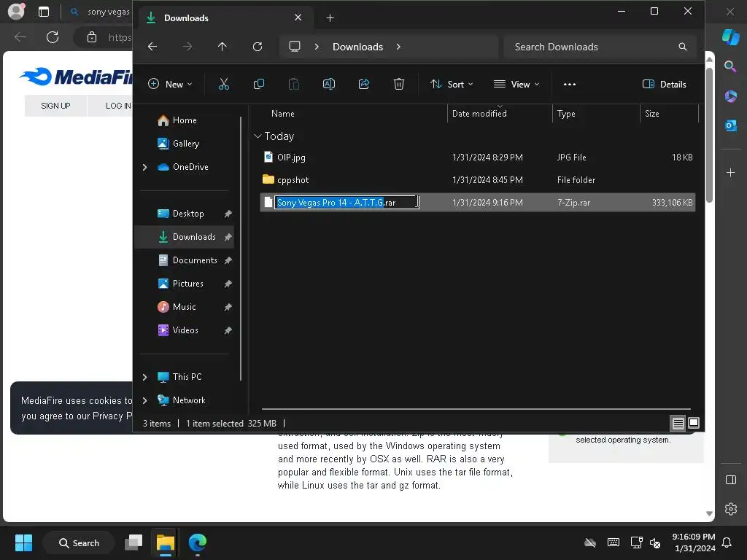
Task: Switch to details list view icon
Action: click(x=678, y=423)
